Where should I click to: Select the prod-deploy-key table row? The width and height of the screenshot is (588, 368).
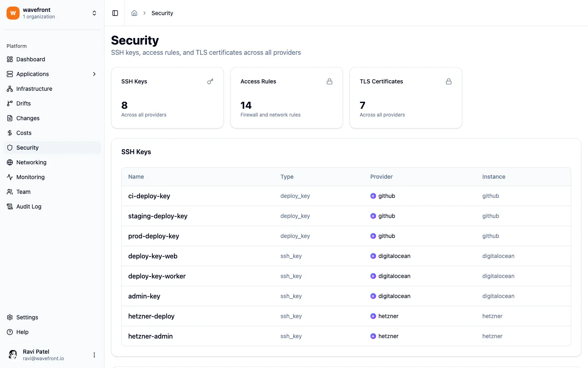[286, 236]
